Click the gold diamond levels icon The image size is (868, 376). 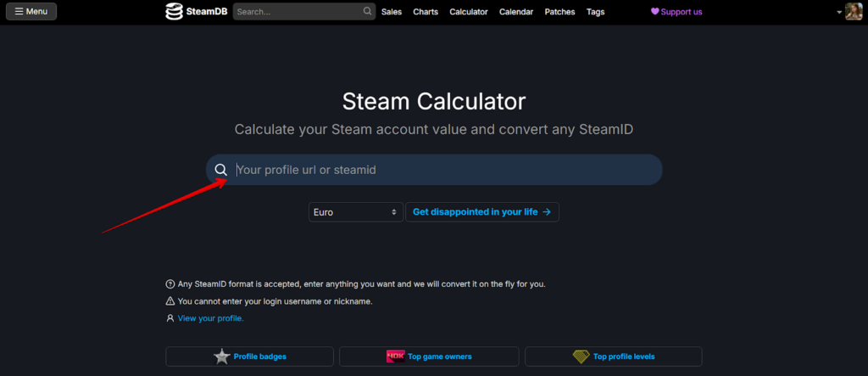pyautogui.click(x=581, y=356)
